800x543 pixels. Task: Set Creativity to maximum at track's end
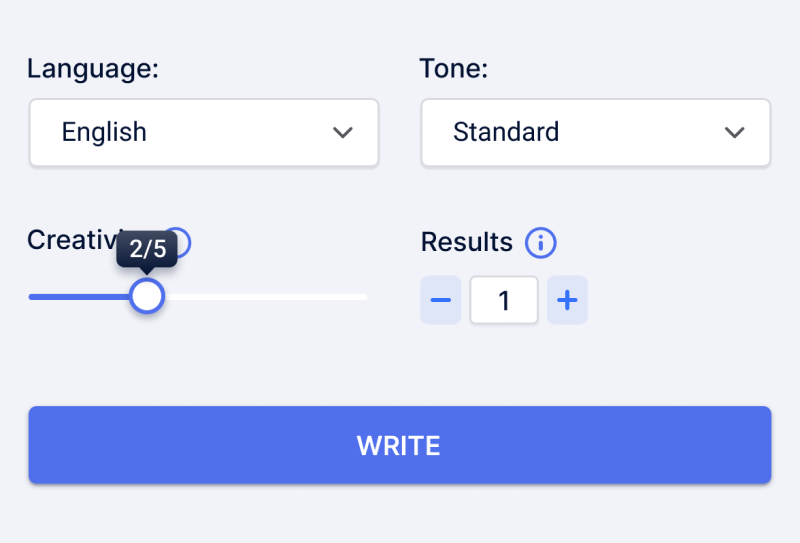tap(364, 297)
